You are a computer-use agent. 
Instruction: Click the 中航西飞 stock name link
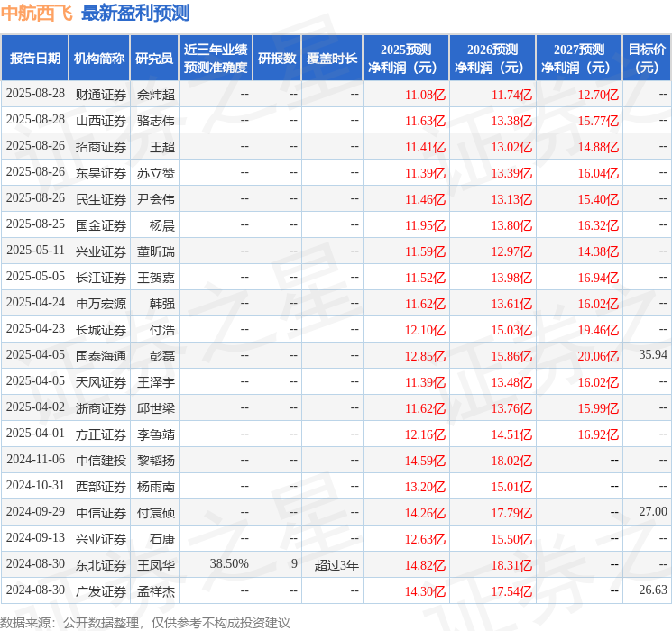[37, 14]
